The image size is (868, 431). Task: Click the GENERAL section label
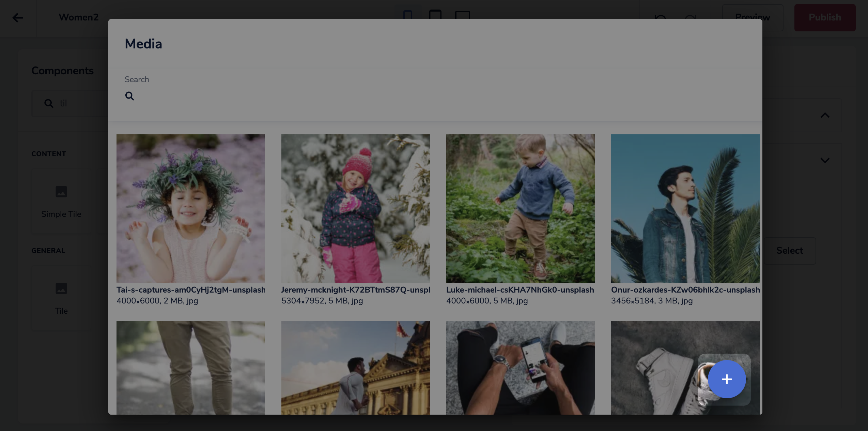(48, 251)
